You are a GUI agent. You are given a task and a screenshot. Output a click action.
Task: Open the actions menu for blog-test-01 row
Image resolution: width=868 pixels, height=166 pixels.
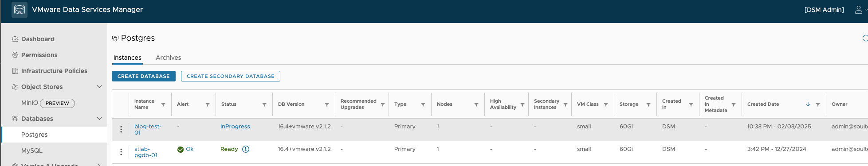(121, 129)
